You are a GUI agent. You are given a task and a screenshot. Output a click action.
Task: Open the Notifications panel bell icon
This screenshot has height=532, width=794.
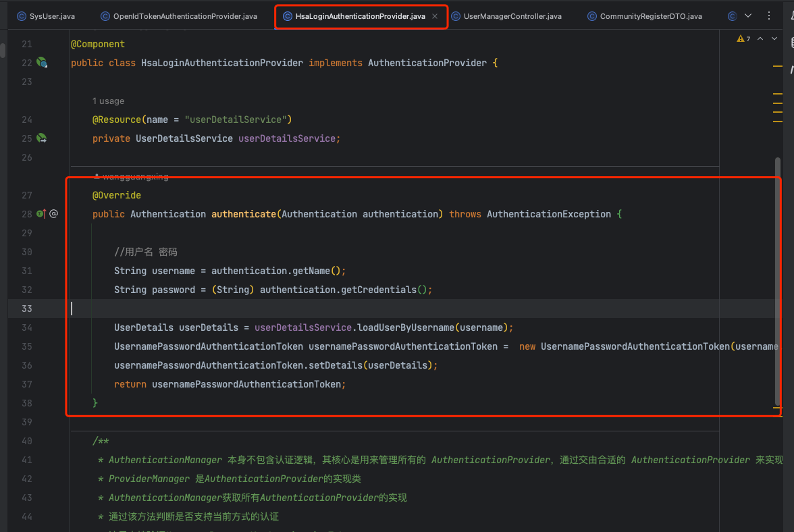coord(790,16)
